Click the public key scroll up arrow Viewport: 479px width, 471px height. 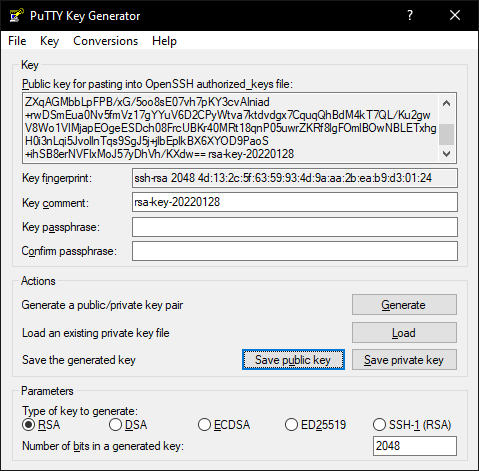447,103
